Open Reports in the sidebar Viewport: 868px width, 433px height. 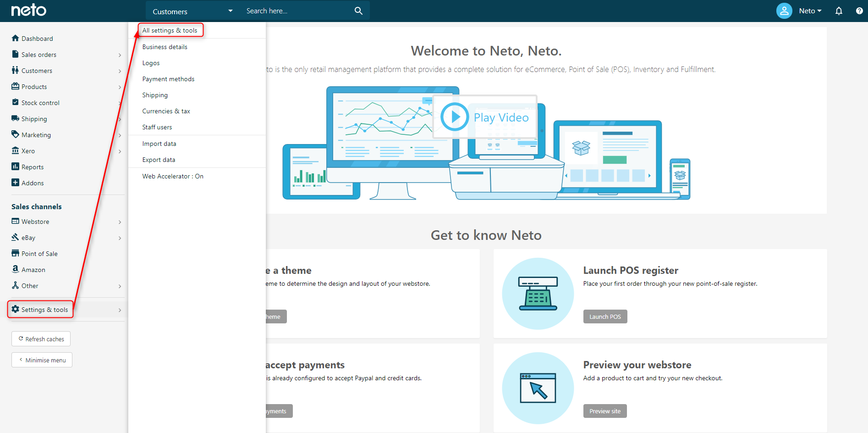tap(33, 167)
